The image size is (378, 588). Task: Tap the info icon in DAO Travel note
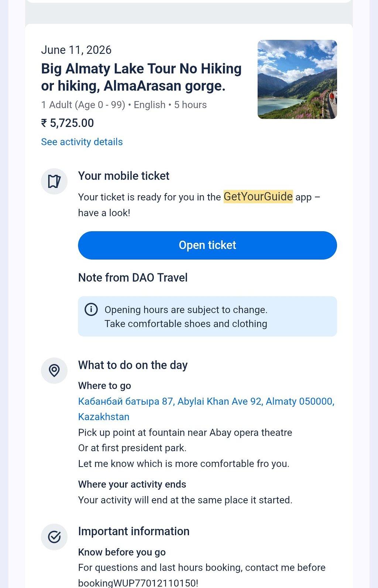[91, 309]
